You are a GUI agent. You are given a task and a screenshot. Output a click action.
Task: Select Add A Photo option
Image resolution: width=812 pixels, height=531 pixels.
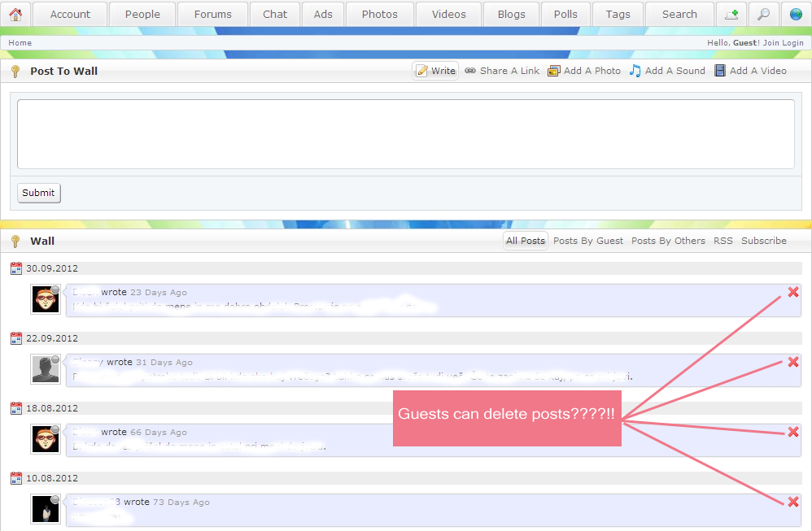pos(584,71)
